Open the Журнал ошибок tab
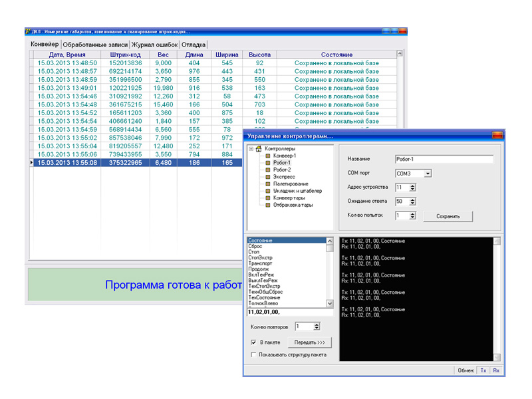532x399 pixels. tap(154, 45)
